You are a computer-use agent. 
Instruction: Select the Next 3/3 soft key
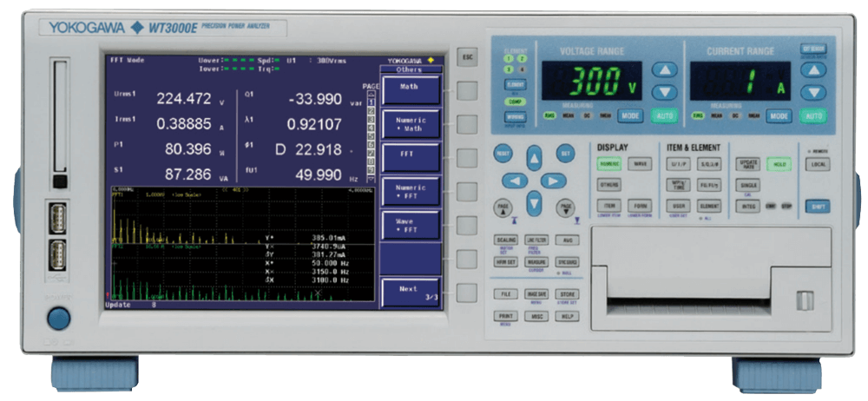(410, 293)
